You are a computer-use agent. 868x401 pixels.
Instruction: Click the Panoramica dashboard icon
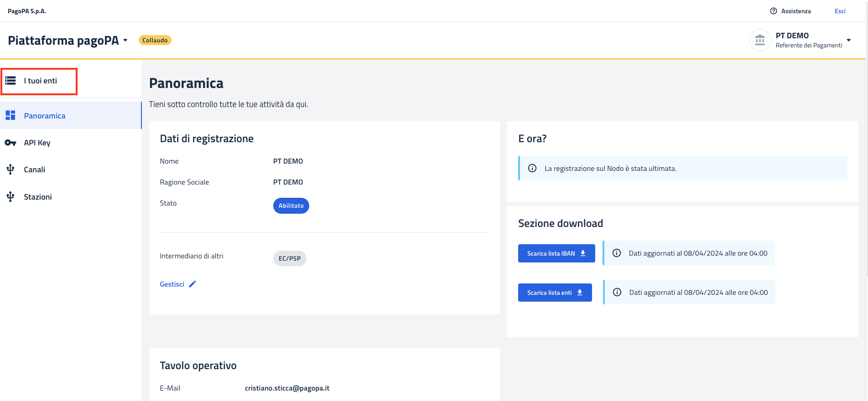(x=10, y=115)
